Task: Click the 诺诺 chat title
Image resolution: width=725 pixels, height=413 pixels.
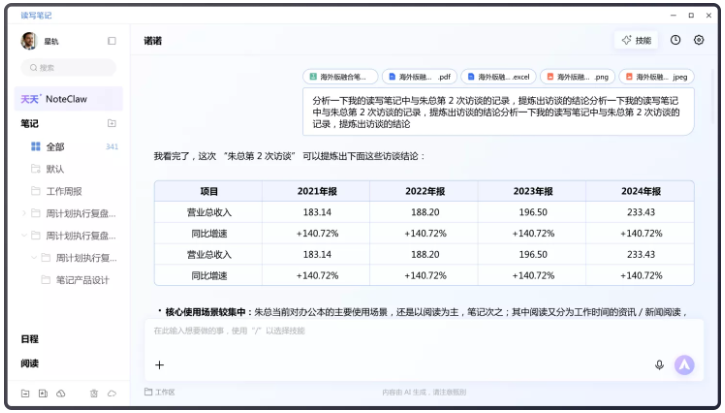Action: 153,41
